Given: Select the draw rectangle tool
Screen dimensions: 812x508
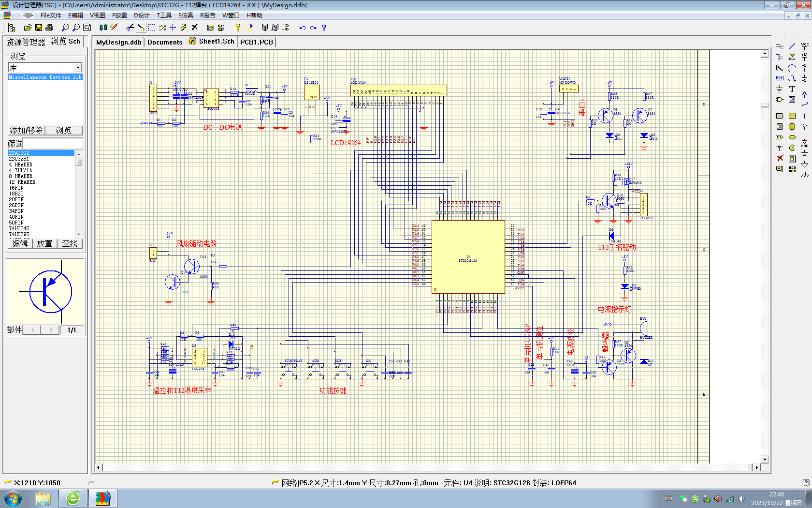Looking at the screenshot, I should pyautogui.click(x=792, y=116).
